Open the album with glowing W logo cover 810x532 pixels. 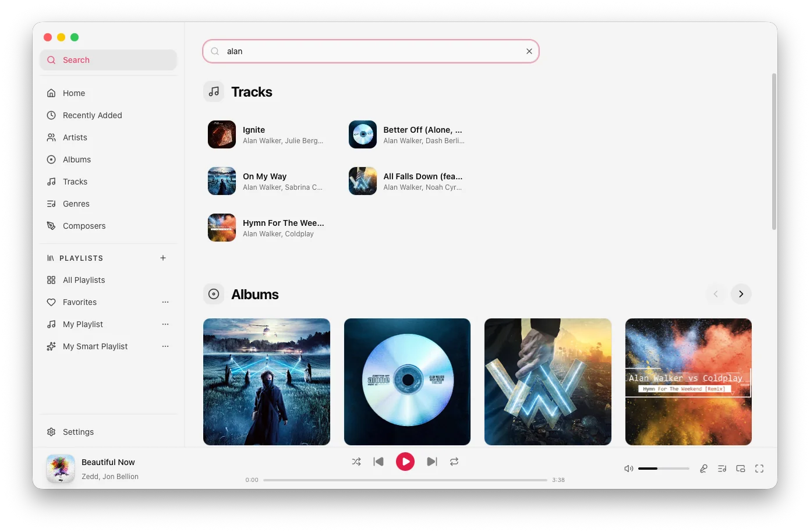point(548,382)
